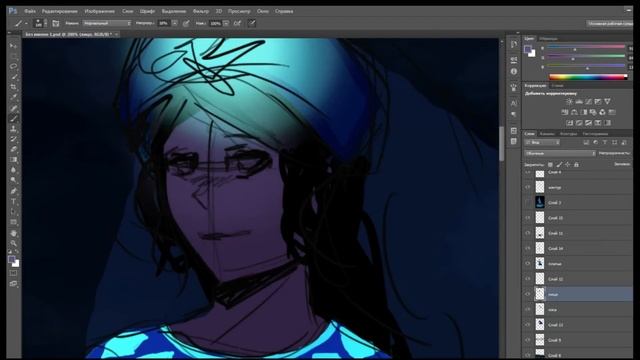This screenshot has width=640, height=360.
Task: Select the Move tool
Action: click(13, 45)
